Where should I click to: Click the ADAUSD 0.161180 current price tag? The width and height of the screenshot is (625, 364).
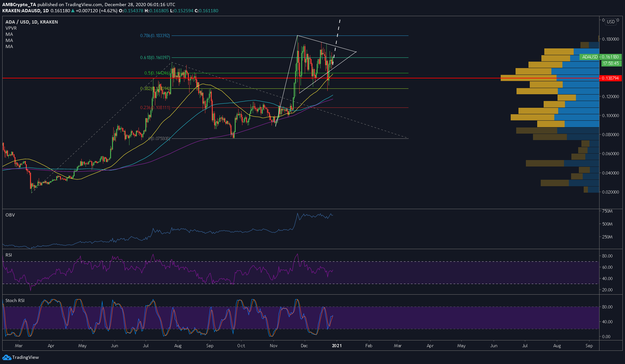pyautogui.click(x=600, y=57)
